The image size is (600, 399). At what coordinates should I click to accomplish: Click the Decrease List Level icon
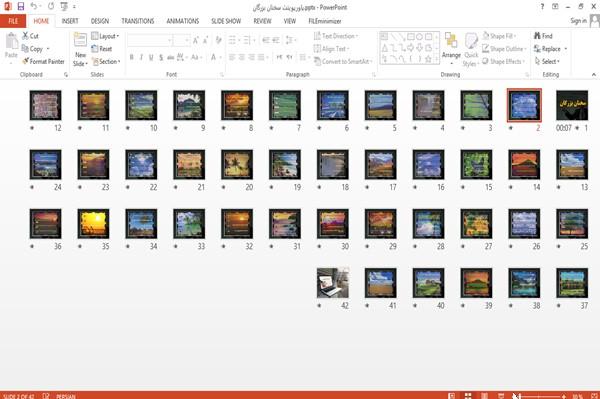click(266, 40)
